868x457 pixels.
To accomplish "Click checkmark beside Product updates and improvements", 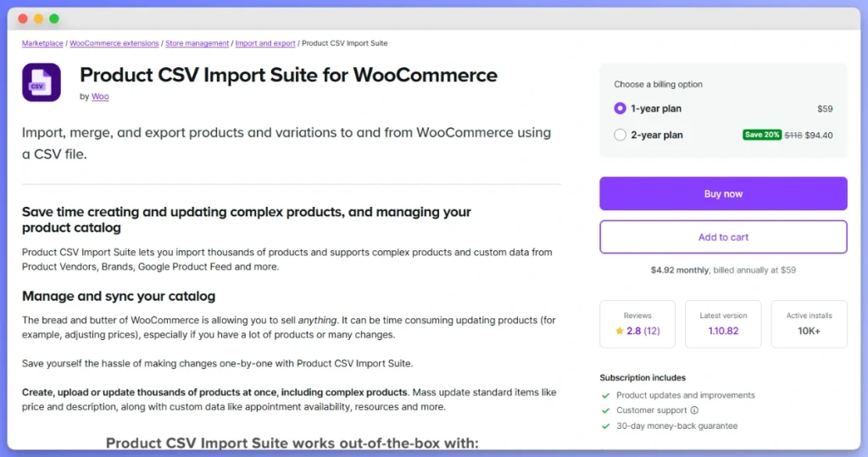I will 605,395.
